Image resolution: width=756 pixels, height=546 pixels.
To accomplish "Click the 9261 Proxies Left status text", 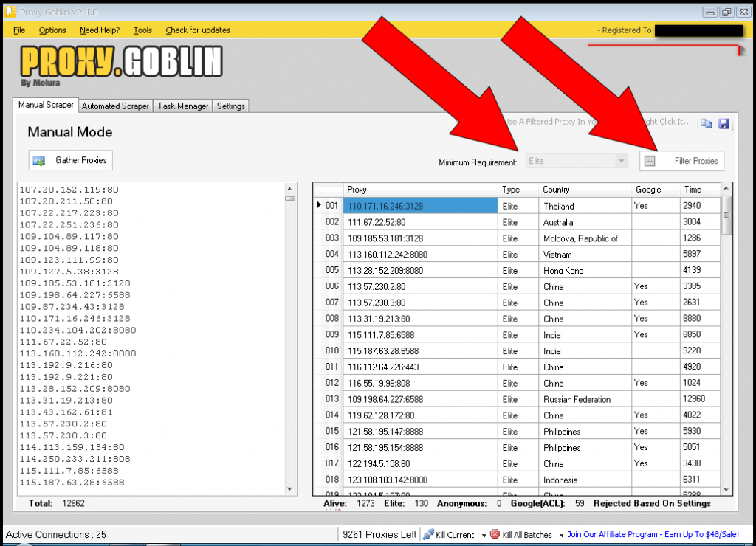I will (379, 534).
